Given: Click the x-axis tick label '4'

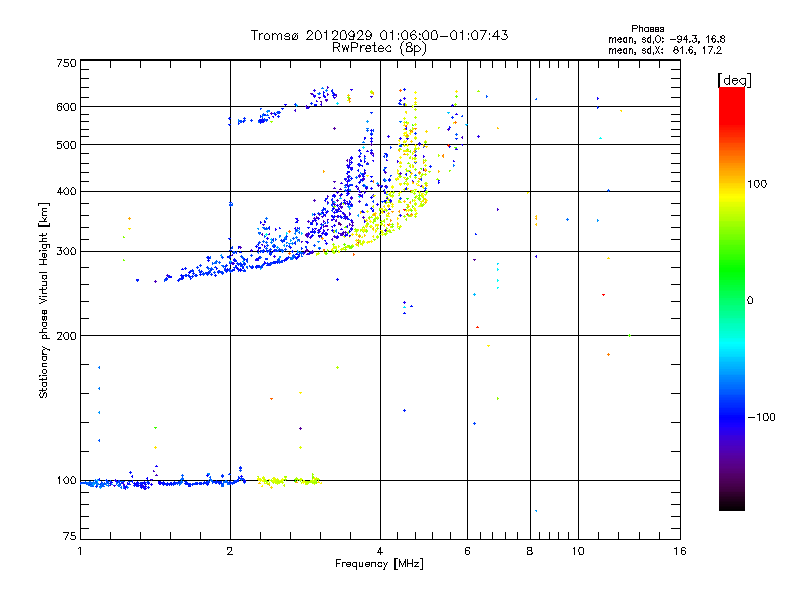Looking at the screenshot, I should 380,551.
